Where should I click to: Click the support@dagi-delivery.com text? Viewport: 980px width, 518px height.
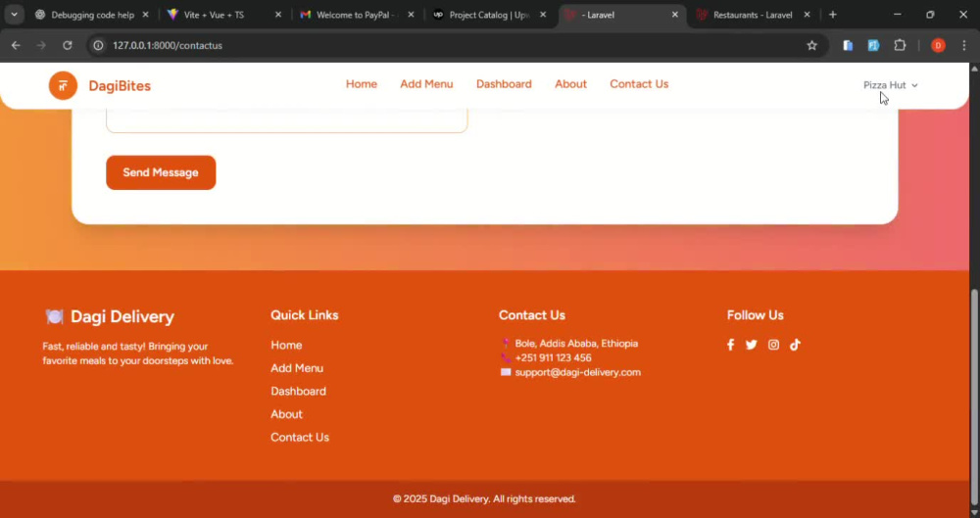(x=577, y=372)
